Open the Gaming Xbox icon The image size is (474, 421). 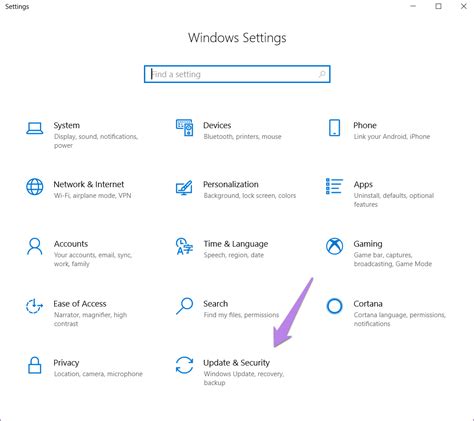[x=334, y=247]
